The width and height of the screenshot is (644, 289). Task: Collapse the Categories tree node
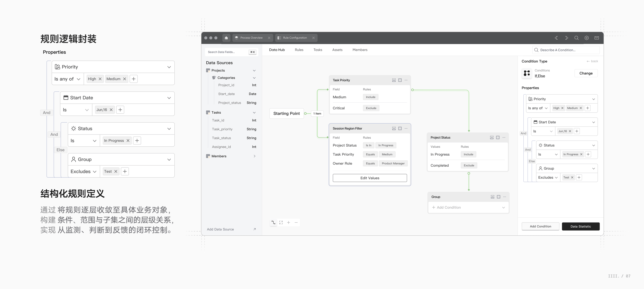tap(254, 78)
